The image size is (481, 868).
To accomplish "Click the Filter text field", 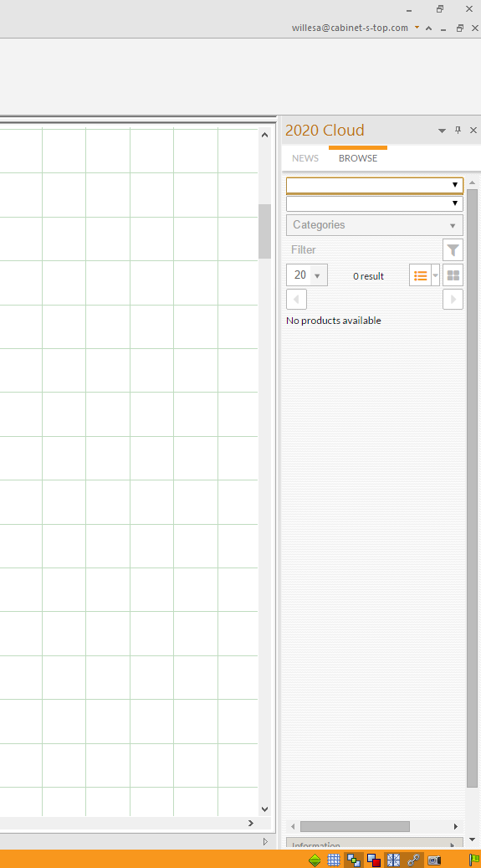I will [x=364, y=250].
